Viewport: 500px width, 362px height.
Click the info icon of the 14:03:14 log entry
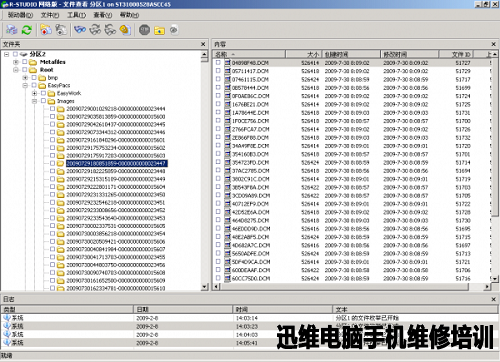point(7,318)
